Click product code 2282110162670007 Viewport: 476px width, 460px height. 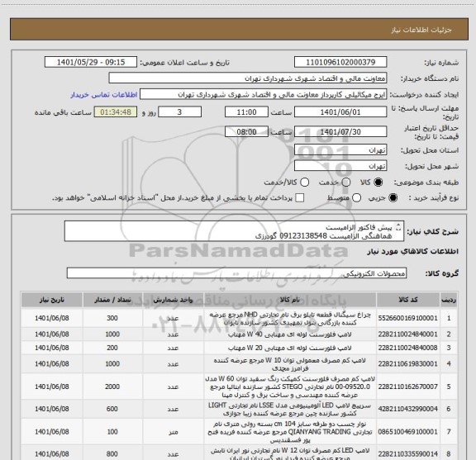pos(408,386)
